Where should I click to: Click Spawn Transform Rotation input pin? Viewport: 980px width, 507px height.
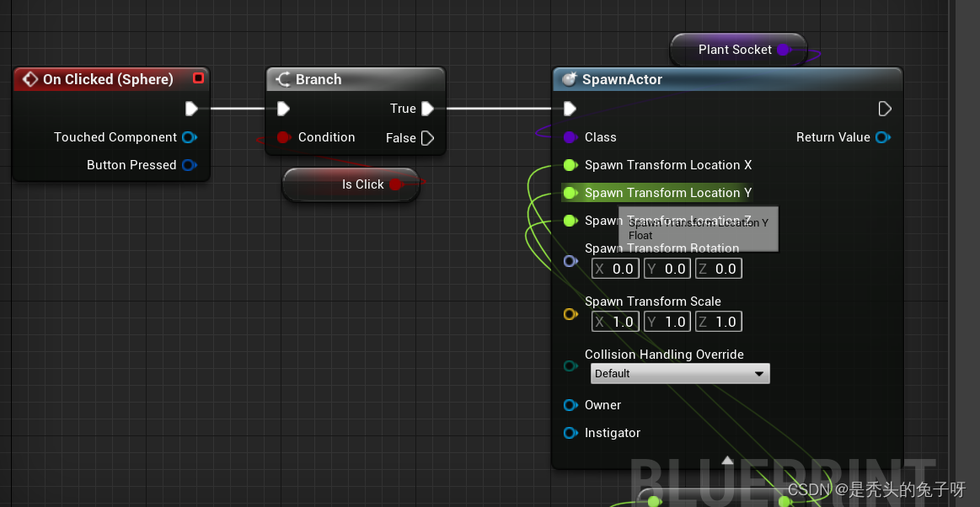(570, 261)
